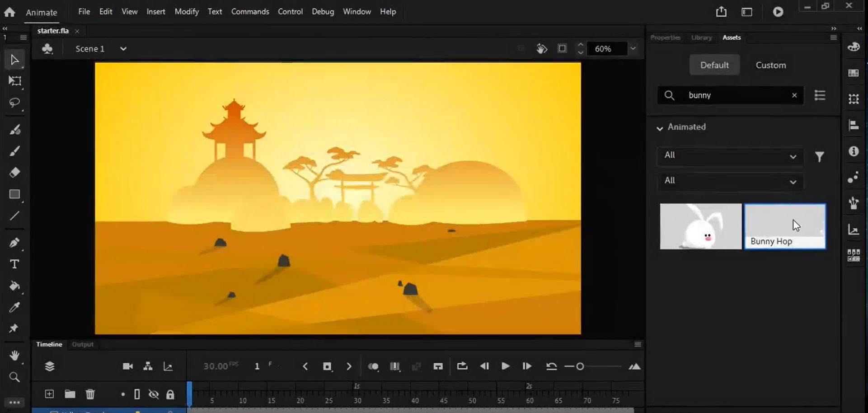Select the Free Transform tool

14,81
